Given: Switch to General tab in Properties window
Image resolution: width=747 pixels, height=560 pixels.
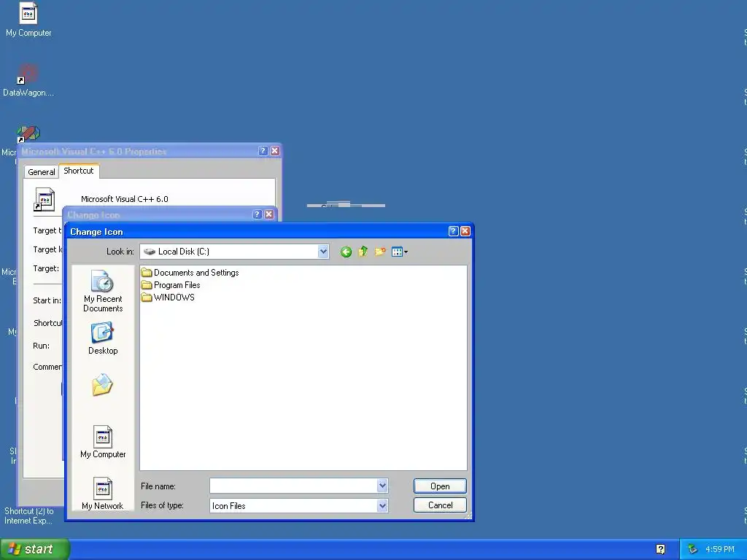Looking at the screenshot, I should pyautogui.click(x=42, y=172).
